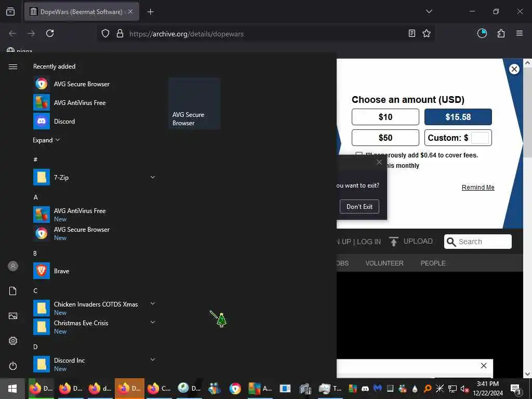The image size is (532, 399).
Task: Open the round blue toolbar icon beside extensions
Action: click(482, 33)
